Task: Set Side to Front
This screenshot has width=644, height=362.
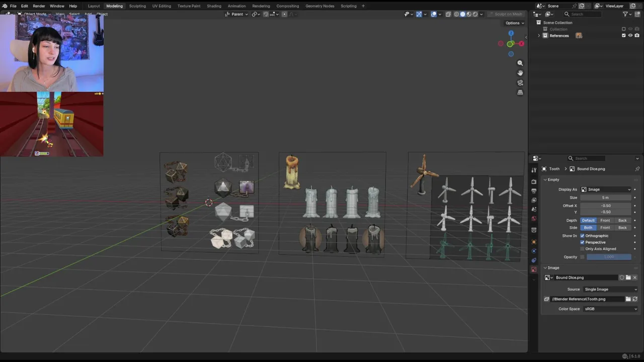Action: (x=605, y=228)
